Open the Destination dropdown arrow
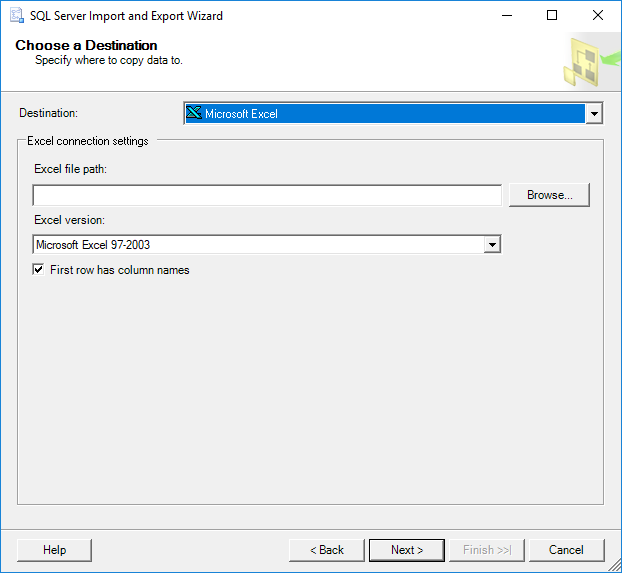622x573 pixels. click(594, 113)
